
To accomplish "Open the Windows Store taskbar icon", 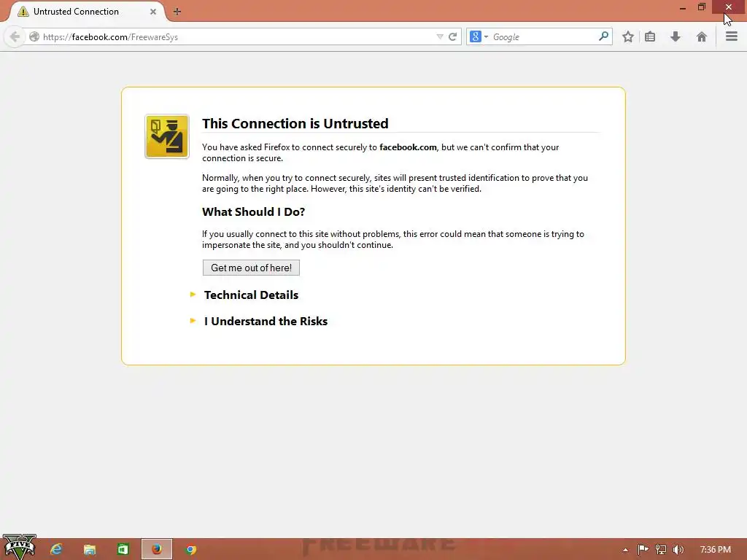I will tap(123, 550).
